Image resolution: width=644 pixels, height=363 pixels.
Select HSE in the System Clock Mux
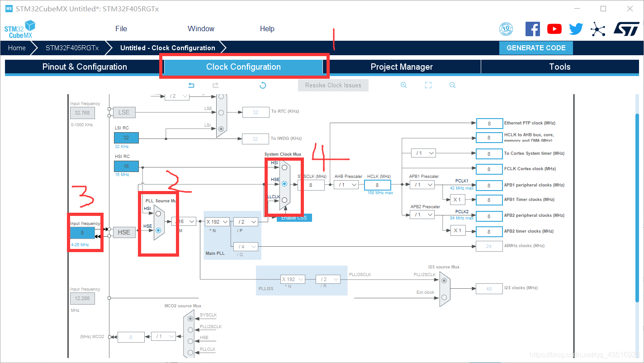pos(284,184)
